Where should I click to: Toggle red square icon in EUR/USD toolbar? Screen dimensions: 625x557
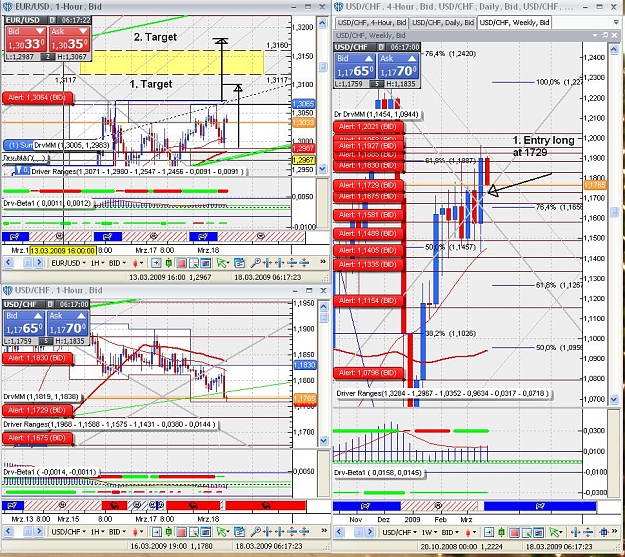(x=181, y=263)
